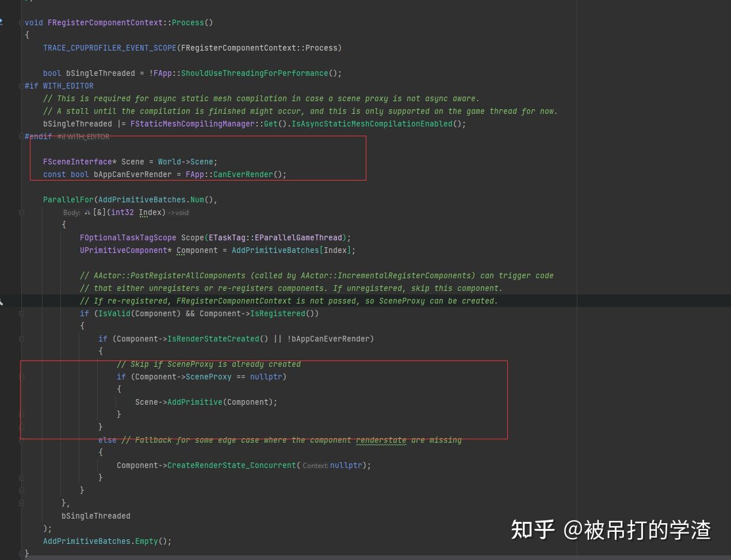This screenshot has width=731, height=560.
Task: Click standalone bSingleThreaded argument line
Action: pyautogui.click(x=96, y=516)
